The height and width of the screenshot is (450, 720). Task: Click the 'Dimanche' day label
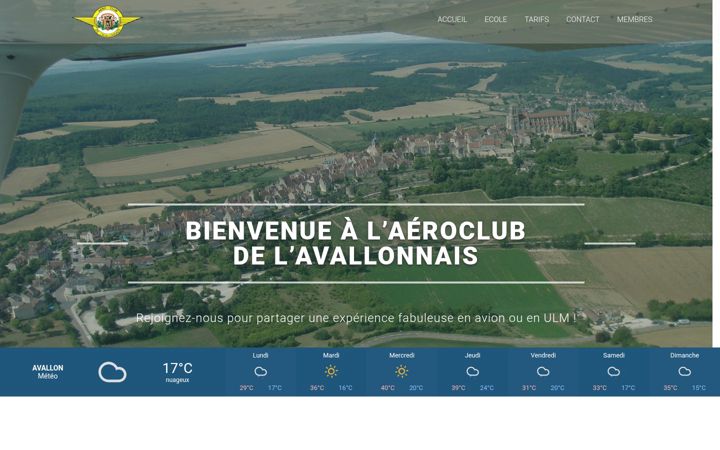coord(685,355)
